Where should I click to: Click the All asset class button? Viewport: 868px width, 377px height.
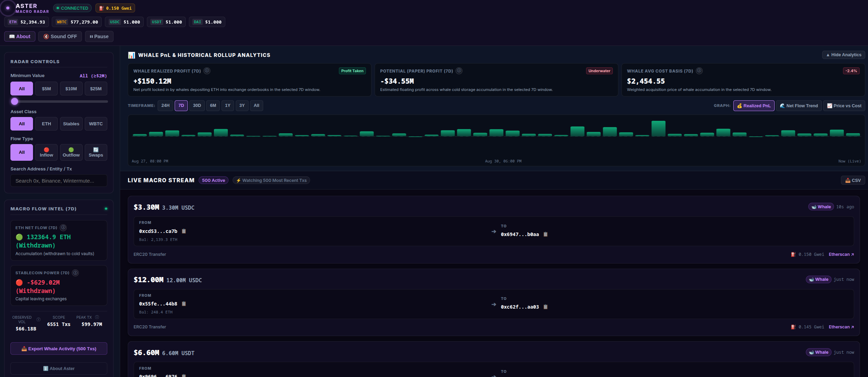coord(22,124)
